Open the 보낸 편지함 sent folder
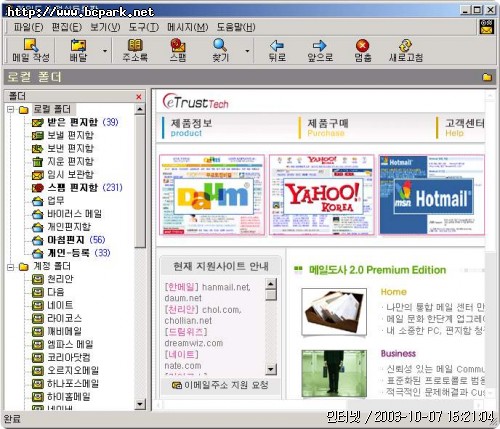 click(x=63, y=148)
